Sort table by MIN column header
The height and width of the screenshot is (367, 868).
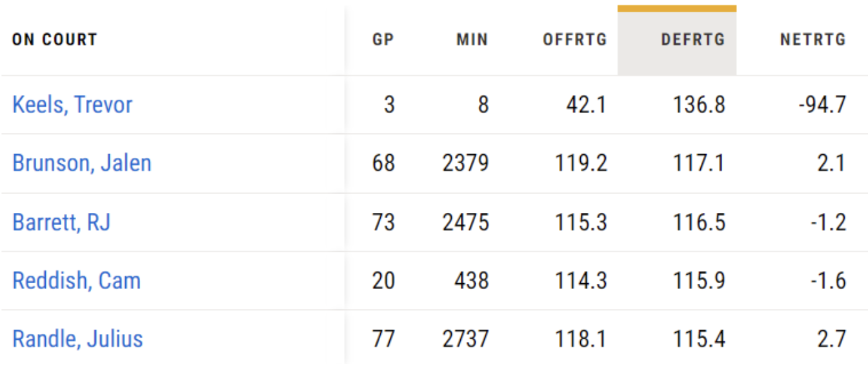coord(472,40)
